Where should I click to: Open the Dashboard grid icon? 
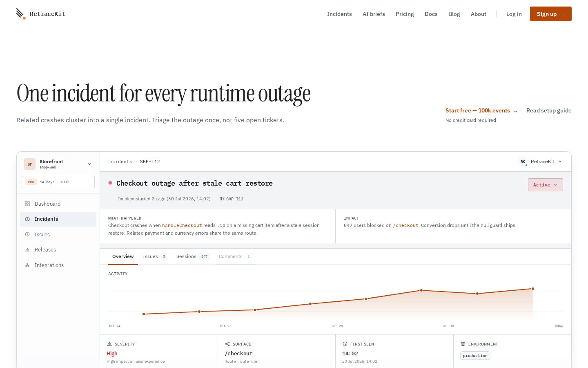27,204
